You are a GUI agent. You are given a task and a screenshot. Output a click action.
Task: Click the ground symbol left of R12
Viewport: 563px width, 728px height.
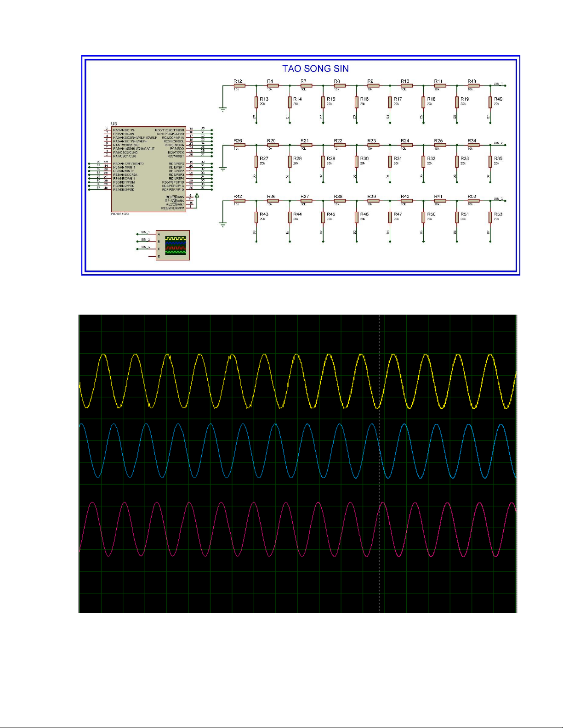[223, 109]
